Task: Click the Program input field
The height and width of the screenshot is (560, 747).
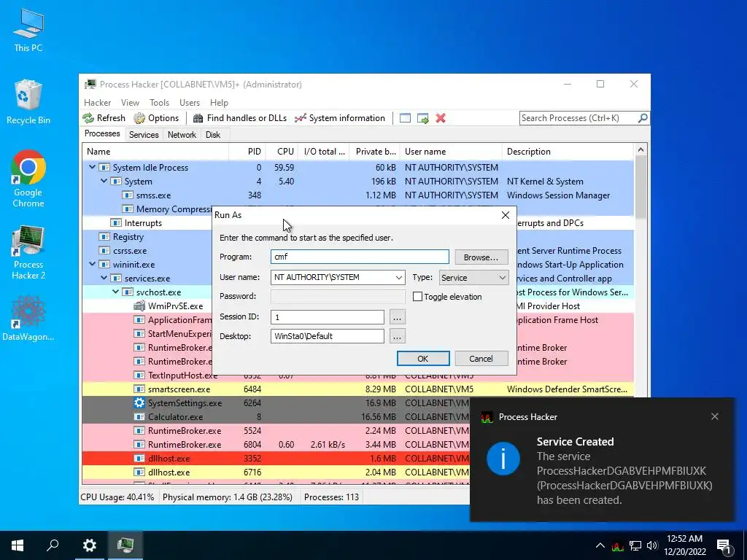Action: 360,257
